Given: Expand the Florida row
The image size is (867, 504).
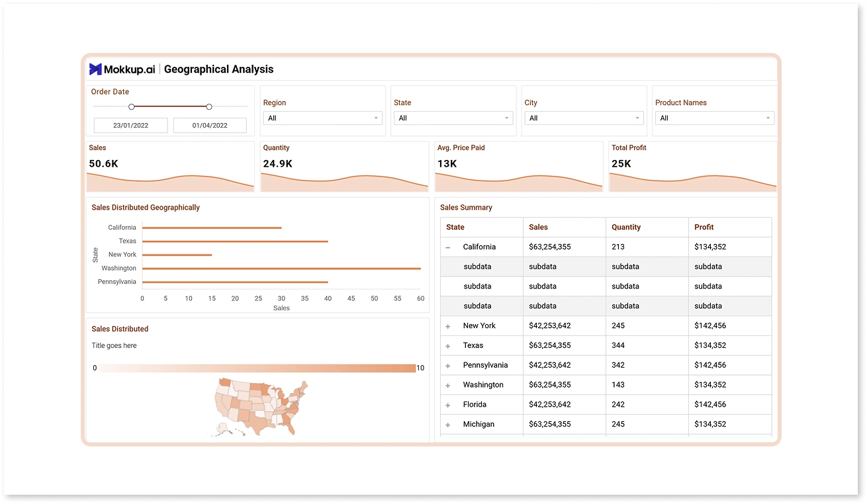Looking at the screenshot, I should (x=448, y=405).
